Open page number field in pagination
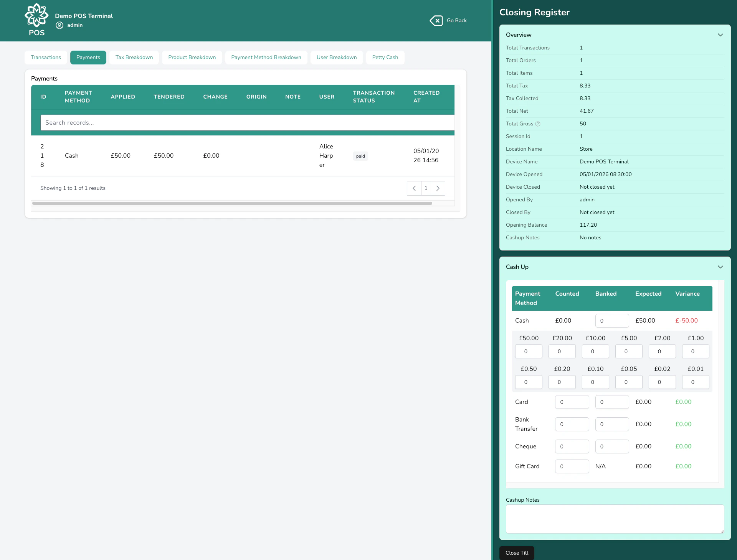 pyautogui.click(x=426, y=188)
